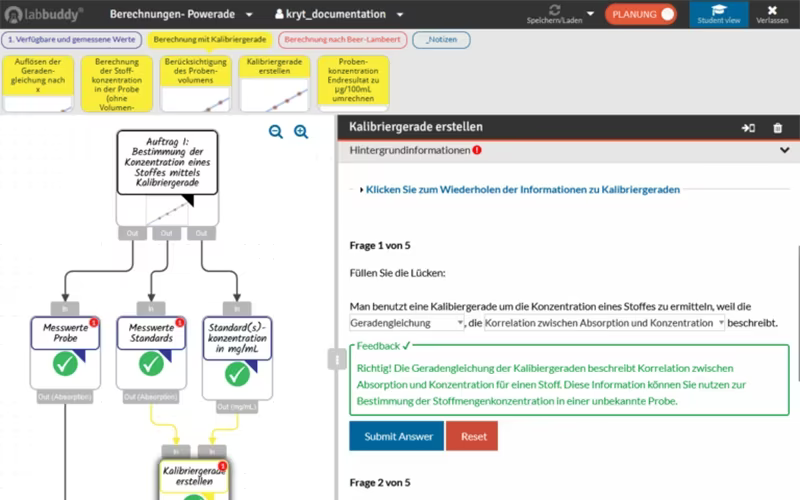The height and width of the screenshot is (500, 800).
Task: Collapse the Hintergrundinformationen section chevron
Action: click(x=785, y=151)
